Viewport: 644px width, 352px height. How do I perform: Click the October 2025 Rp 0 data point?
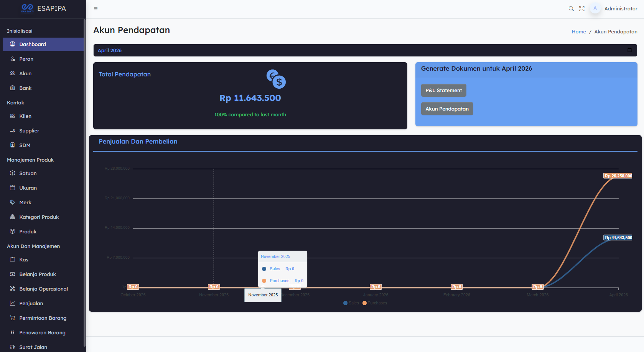click(133, 287)
